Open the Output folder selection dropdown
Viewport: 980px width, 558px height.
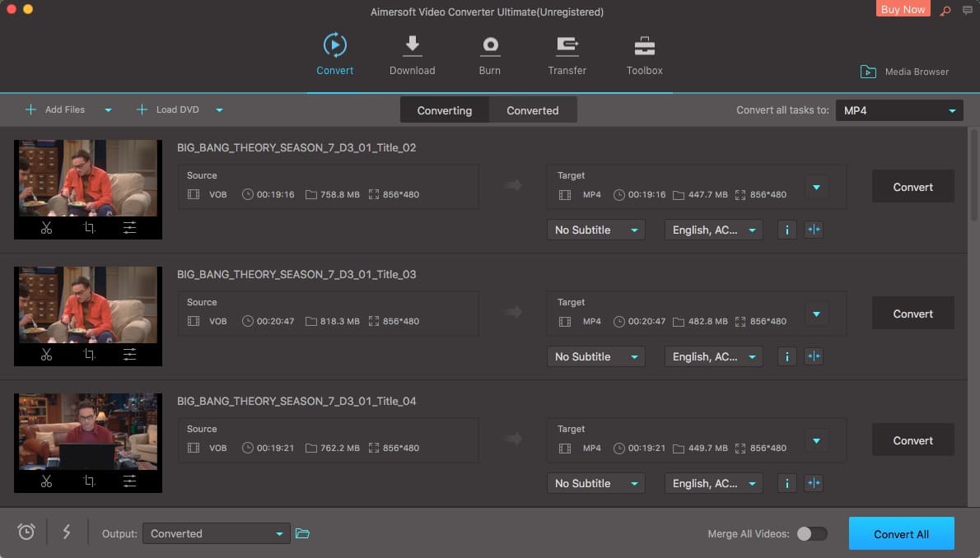point(217,533)
